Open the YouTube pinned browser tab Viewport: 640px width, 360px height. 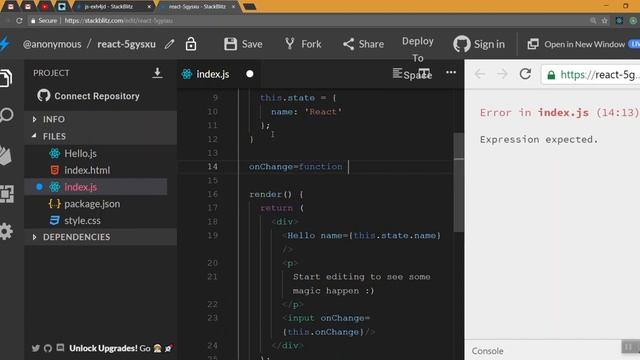click(44, 7)
